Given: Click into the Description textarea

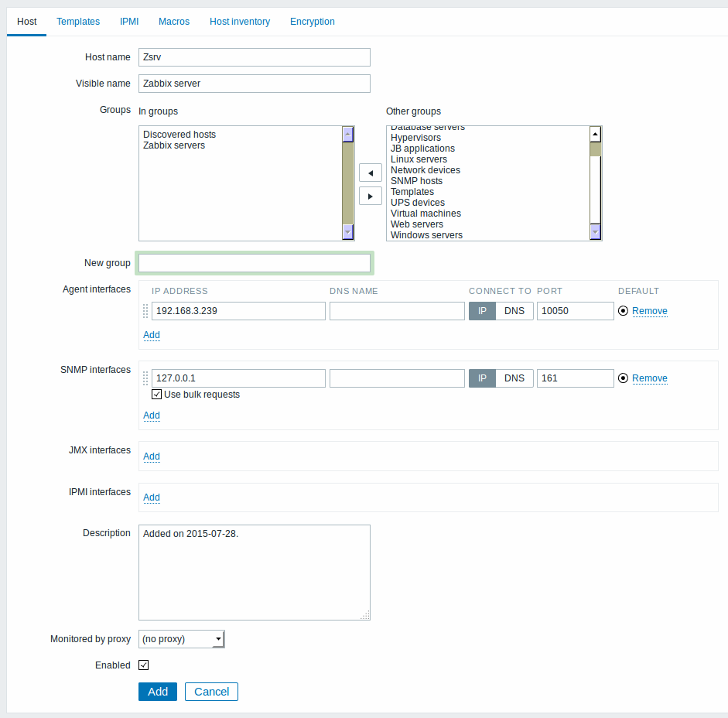Looking at the screenshot, I should 255,573.
